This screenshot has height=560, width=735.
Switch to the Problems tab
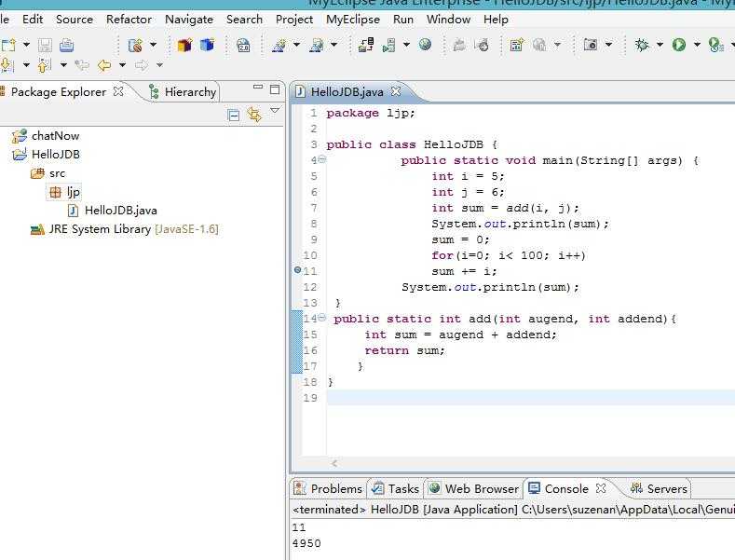[328, 488]
